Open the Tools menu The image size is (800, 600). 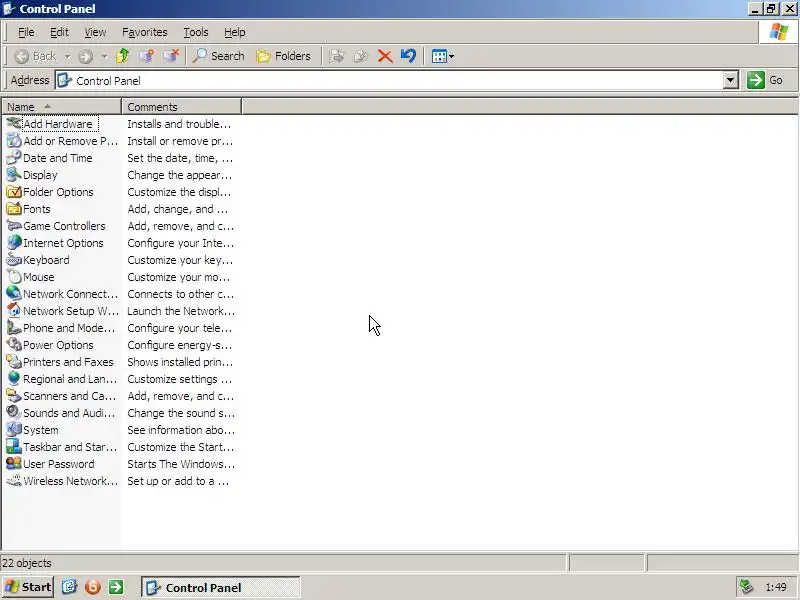click(x=196, y=32)
